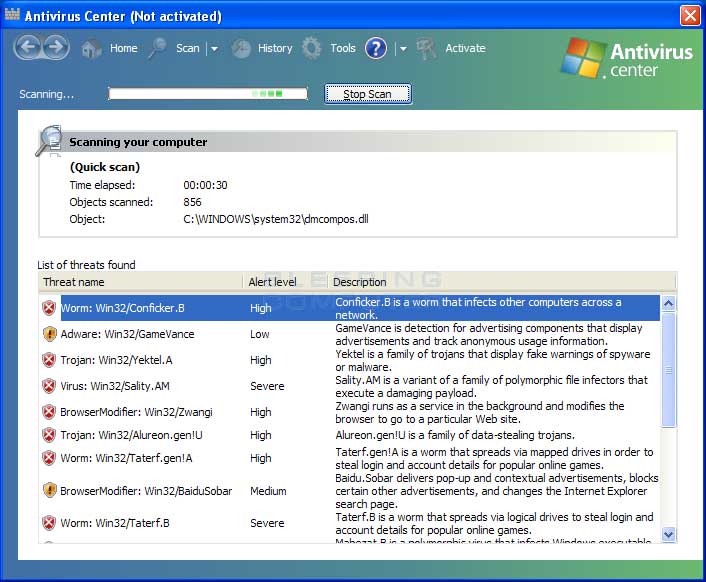Click the Home house icon

pos(92,48)
